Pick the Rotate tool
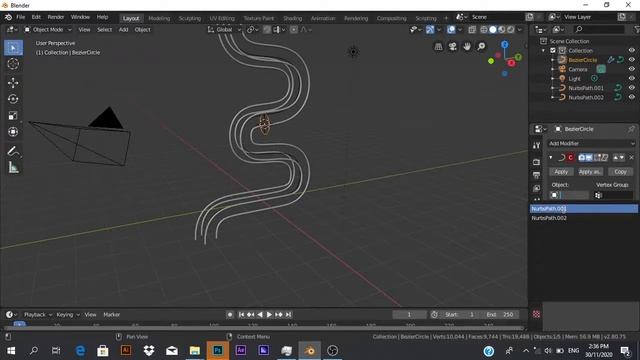 [13, 99]
